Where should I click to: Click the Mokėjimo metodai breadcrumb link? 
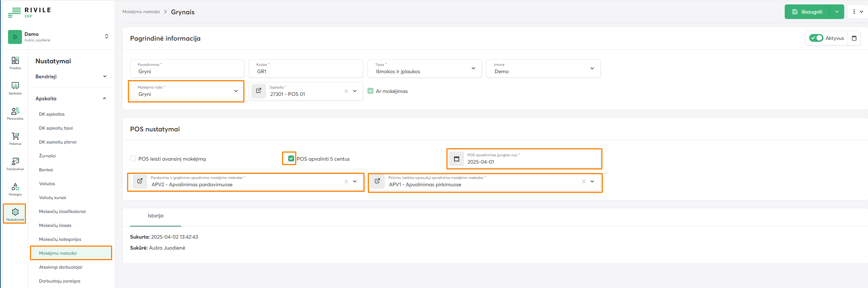[141, 12]
